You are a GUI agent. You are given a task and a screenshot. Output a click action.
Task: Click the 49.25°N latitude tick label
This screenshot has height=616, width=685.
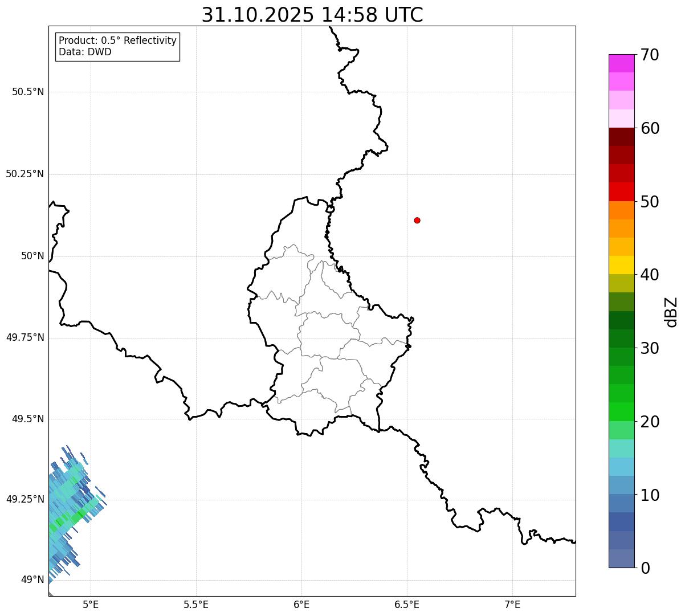25,499
